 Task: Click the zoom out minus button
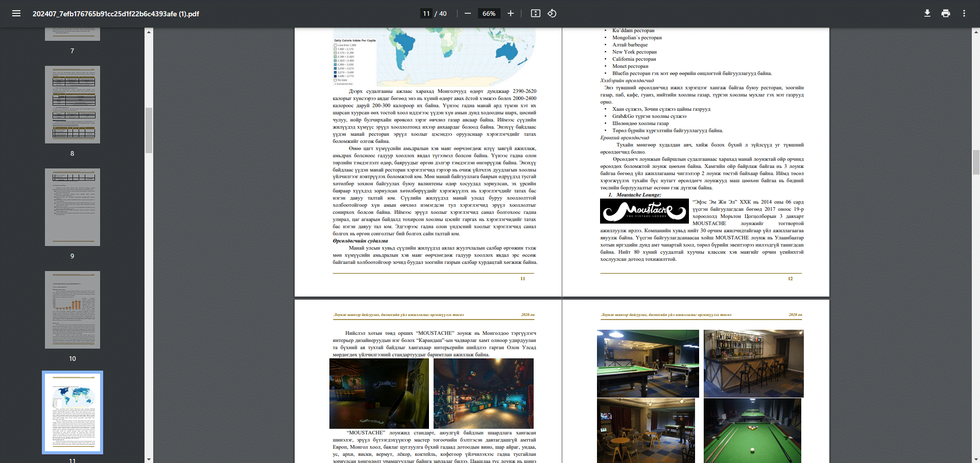(468, 13)
